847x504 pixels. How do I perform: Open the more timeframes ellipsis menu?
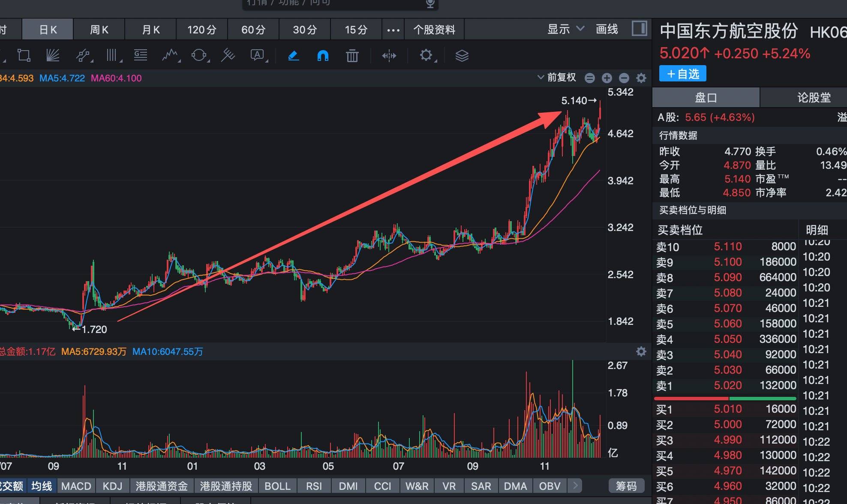pyautogui.click(x=393, y=30)
